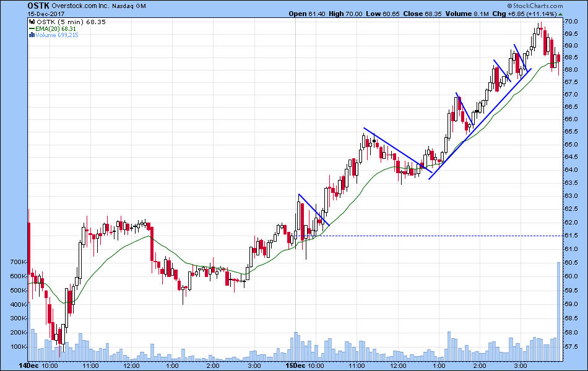Click the 61.5 price axis label
588x371 pixels.
coord(571,236)
